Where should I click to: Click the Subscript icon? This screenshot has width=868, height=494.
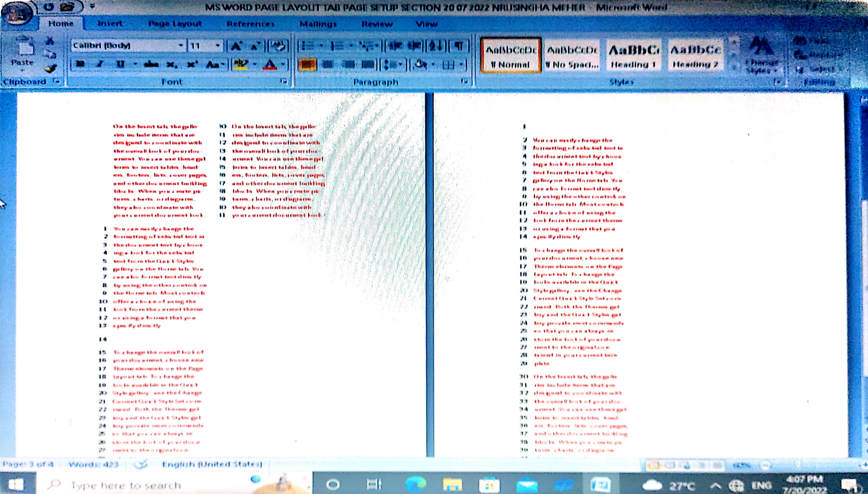coord(172,64)
